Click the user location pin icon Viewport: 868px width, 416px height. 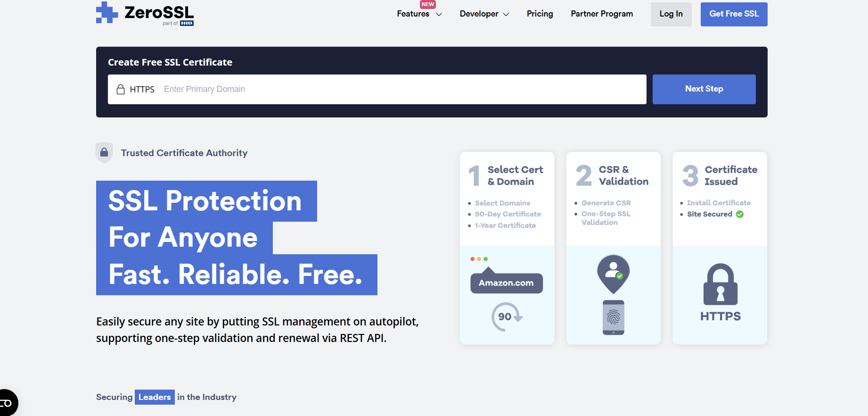pyautogui.click(x=614, y=274)
